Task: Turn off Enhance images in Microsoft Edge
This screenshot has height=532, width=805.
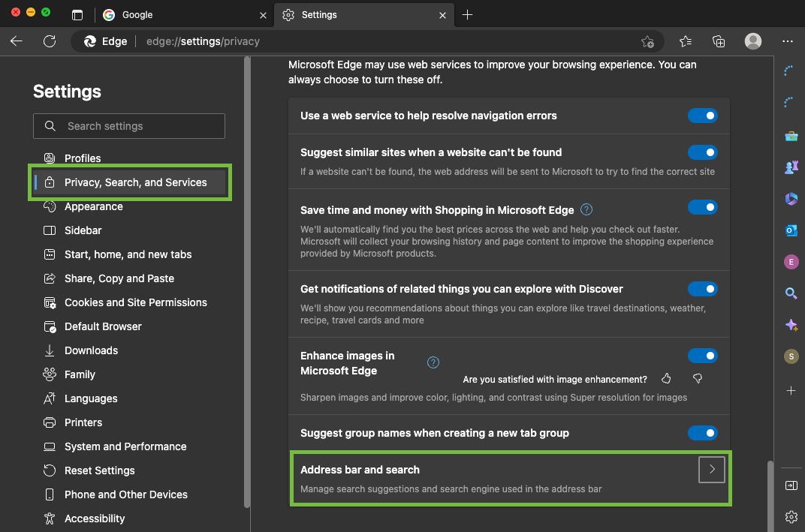Action: (702, 356)
